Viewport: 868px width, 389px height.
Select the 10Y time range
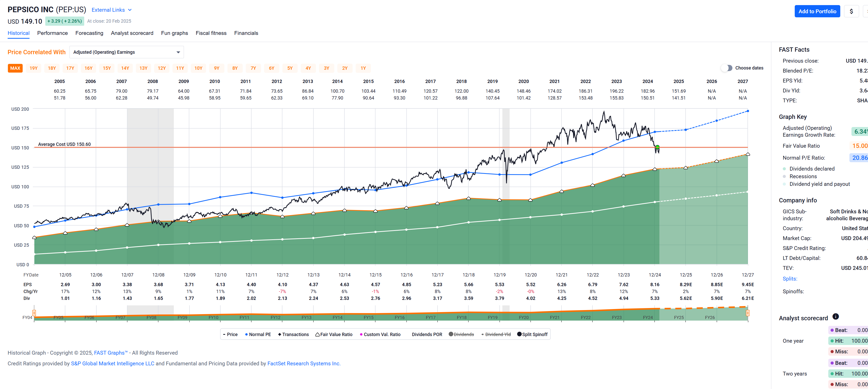198,68
